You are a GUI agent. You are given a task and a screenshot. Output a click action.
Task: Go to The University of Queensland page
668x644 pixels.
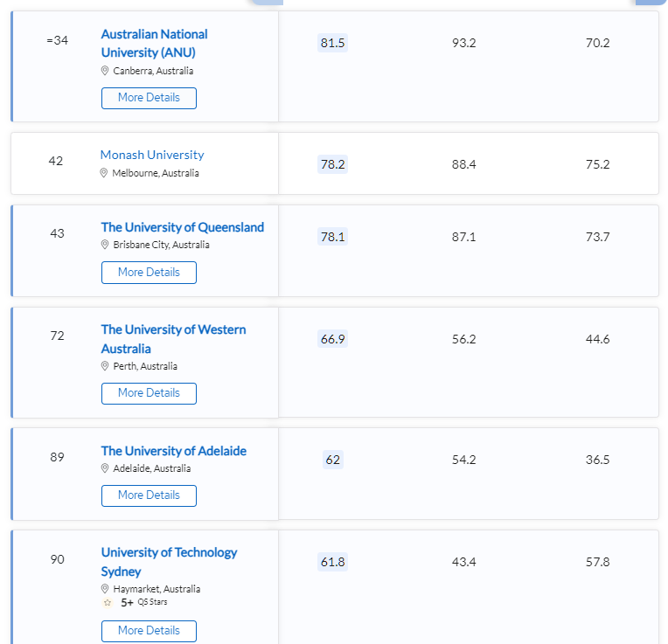(x=182, y=227)
